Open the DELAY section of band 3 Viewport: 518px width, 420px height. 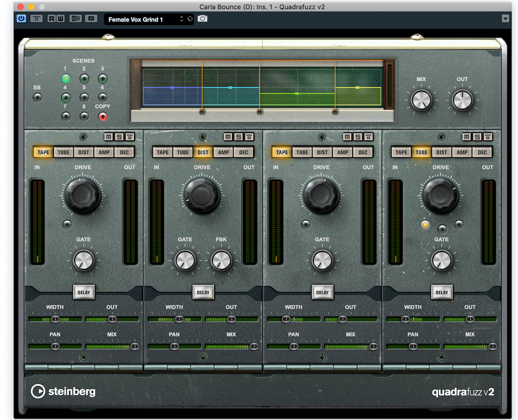[322, 292]
